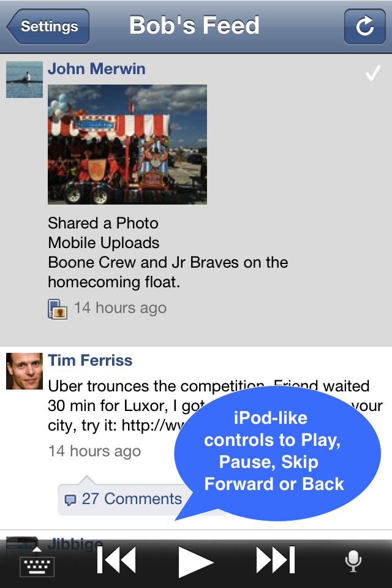This screenshot has width=392, height=588.
Task: Open John Merwin's rowing avatar
Action: (24, 80)
